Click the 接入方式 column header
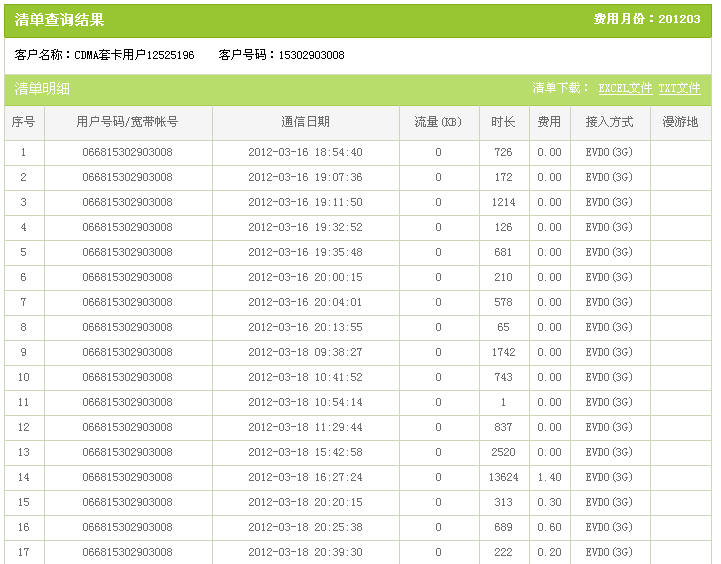This screenshot has height=564, width=721. pyautogui.click(x=609, y=122)
